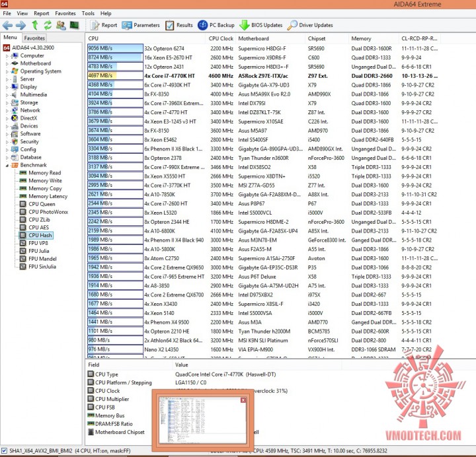Image resolution: width=476 pixels, height=457 pixels.
Task: Sort by the Chipset column header
Action: coord(327,38)
